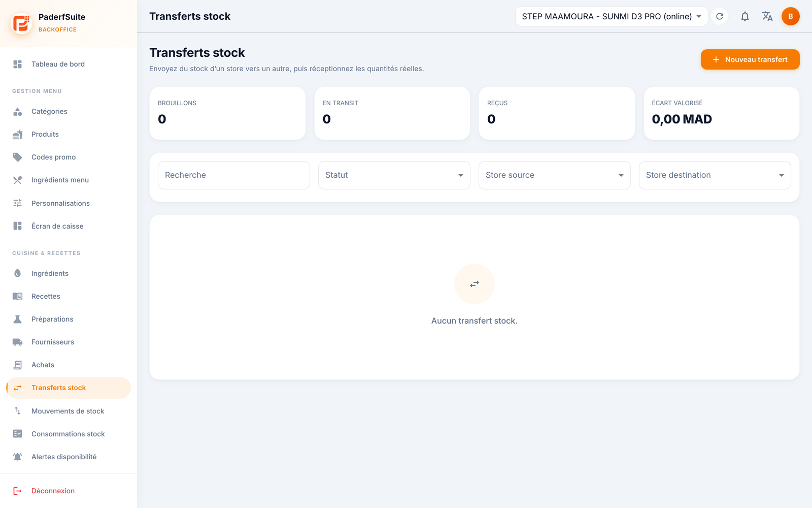Click the Mouvements de stock arrows icon
The width and height of the screenshot is (812, 508).
(18, 411)
